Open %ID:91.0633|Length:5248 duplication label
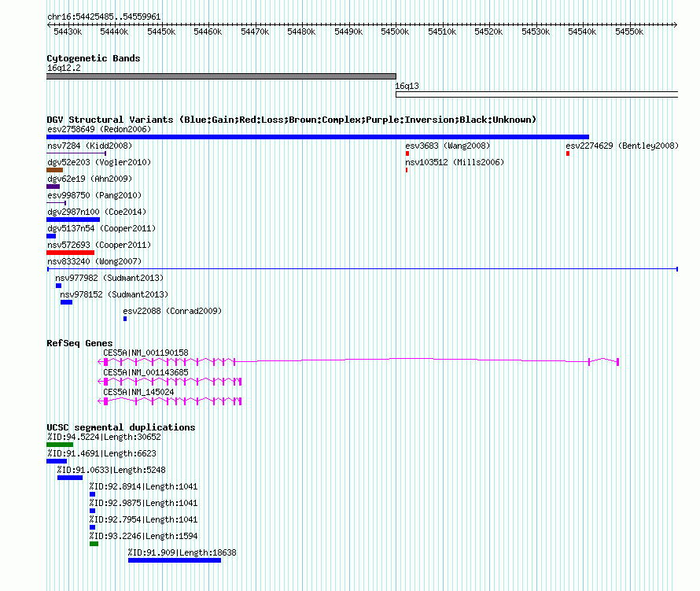700x591 pixels. click(111, 470)
